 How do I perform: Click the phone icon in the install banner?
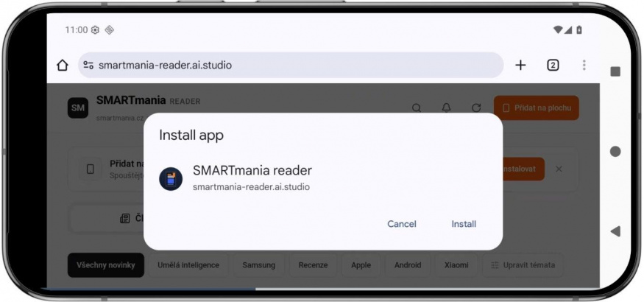click(91, 169)
